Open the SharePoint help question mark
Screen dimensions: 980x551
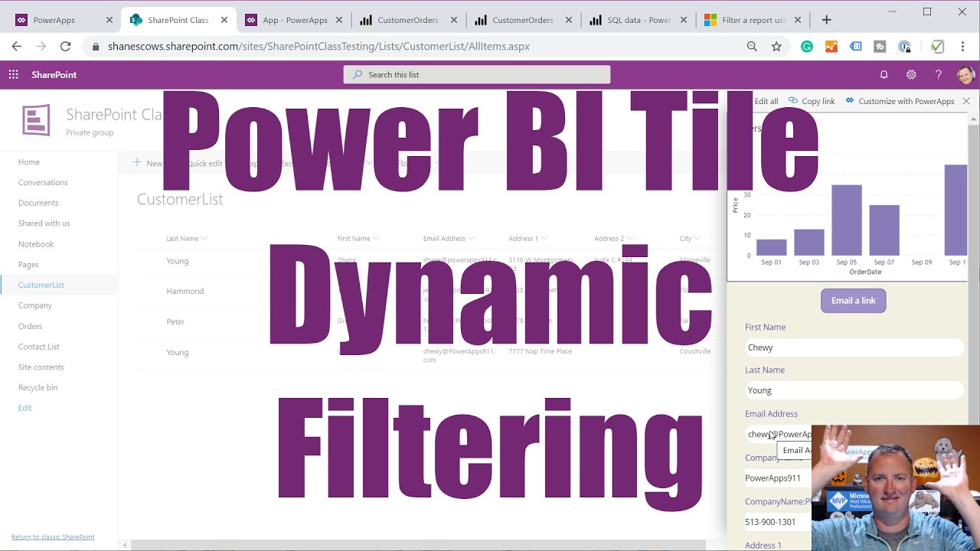tap(938, 74)
